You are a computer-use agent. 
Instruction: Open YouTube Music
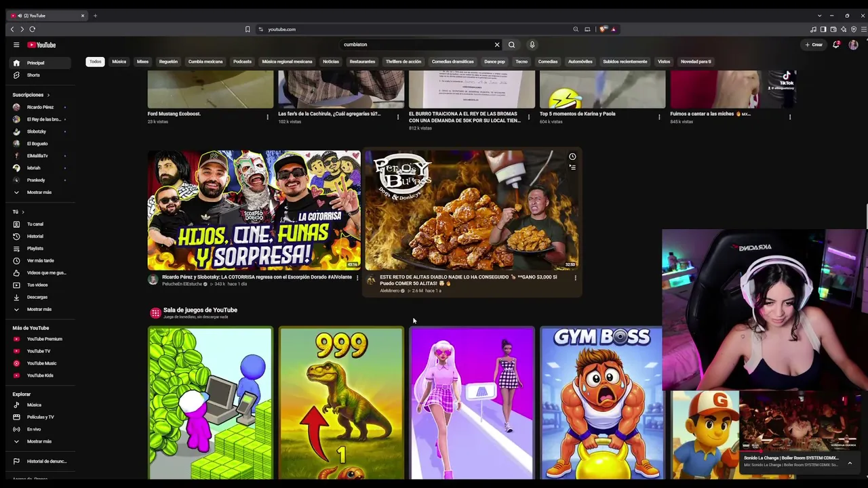(x=41, y=363)
